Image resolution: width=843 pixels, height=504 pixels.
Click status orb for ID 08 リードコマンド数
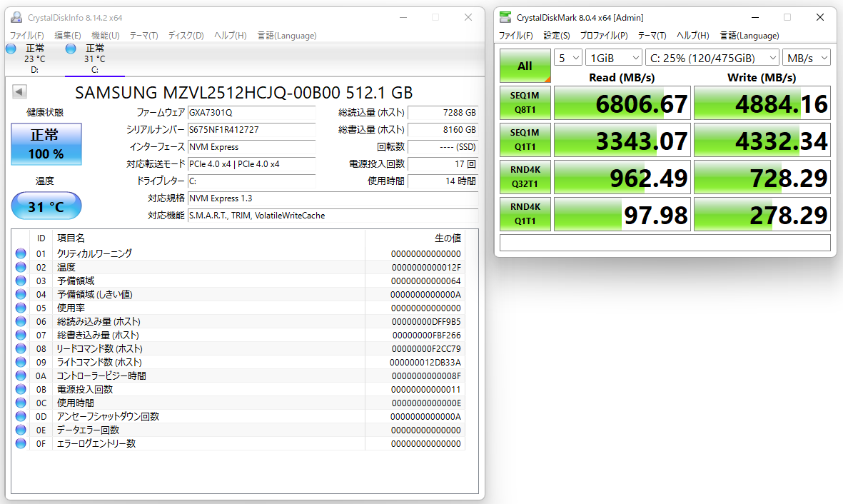click(x=21, y=348)
